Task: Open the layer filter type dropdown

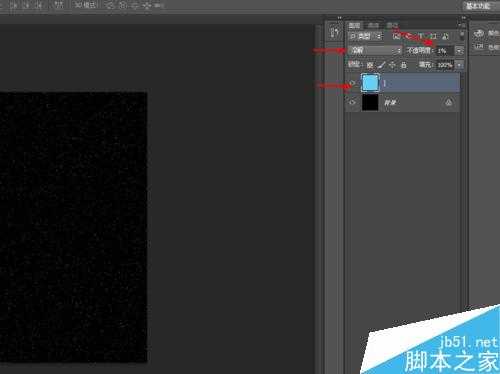Action: (365, 36)
